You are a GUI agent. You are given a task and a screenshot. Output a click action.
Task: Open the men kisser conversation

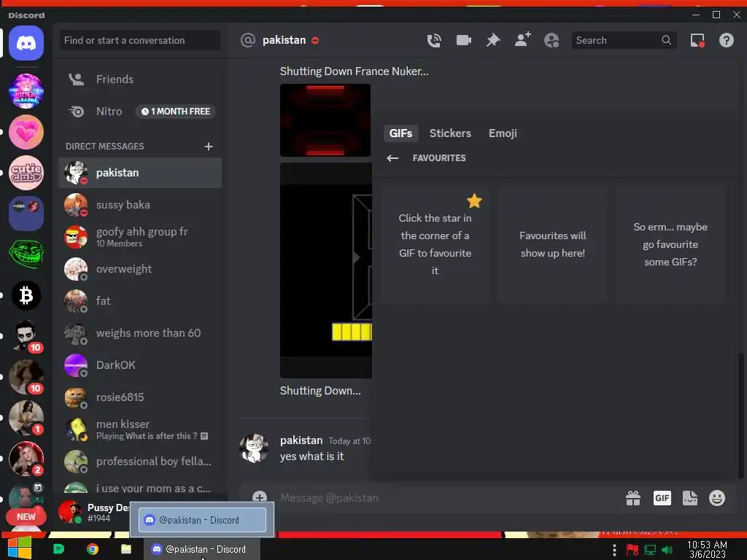140,429
